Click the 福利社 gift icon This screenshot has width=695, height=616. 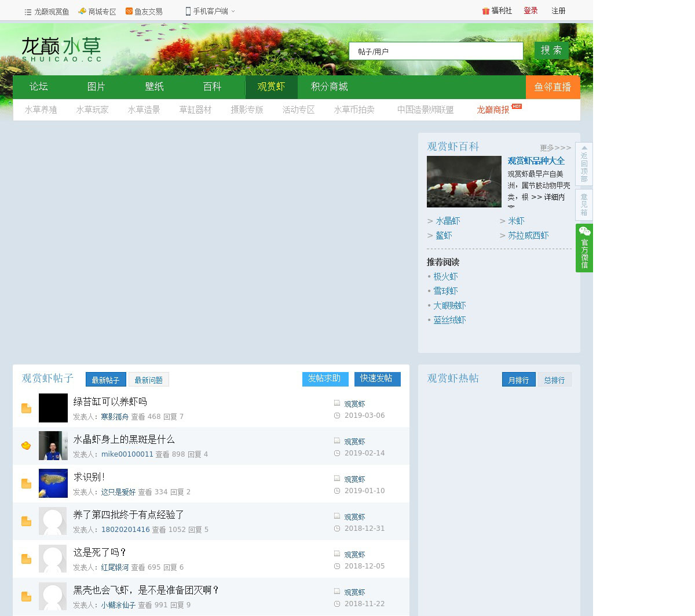pyautogui.click(x=486, y=11)
